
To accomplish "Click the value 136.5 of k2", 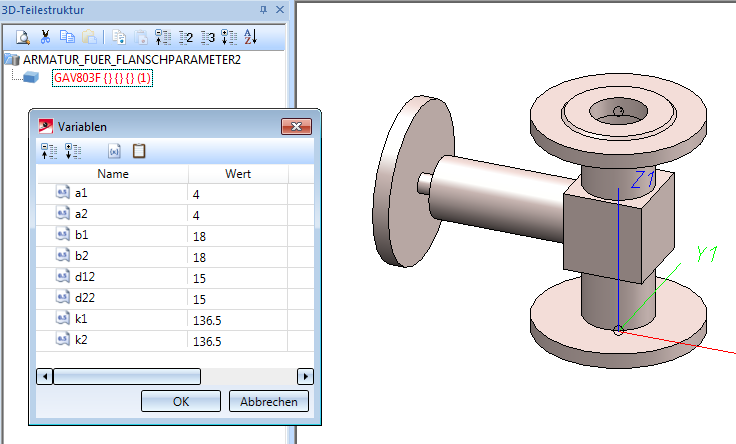I will pos(207,342).
